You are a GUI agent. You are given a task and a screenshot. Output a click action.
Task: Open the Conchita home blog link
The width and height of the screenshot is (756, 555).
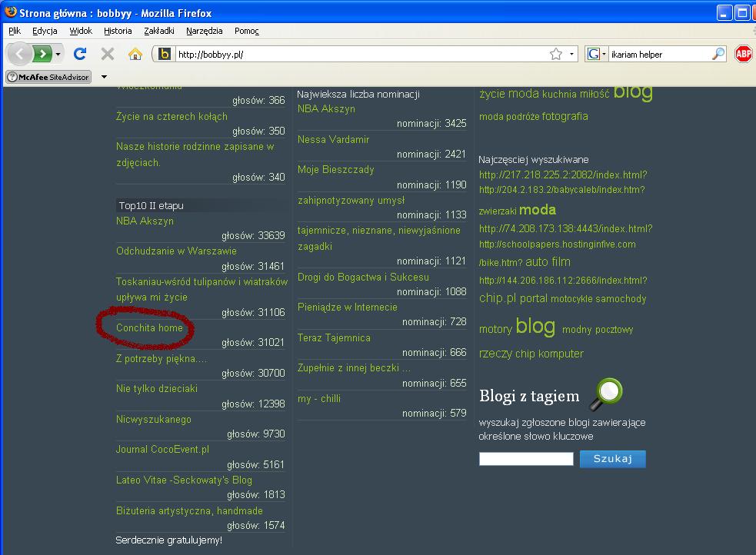click(x=149, y=327)
